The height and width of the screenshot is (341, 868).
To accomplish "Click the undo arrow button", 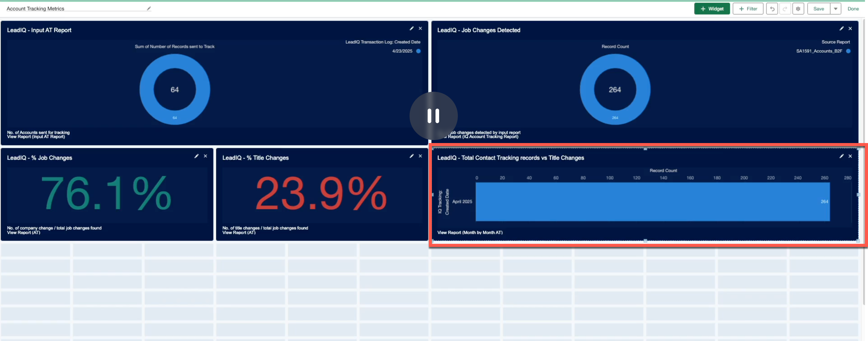I will point(771,9).
